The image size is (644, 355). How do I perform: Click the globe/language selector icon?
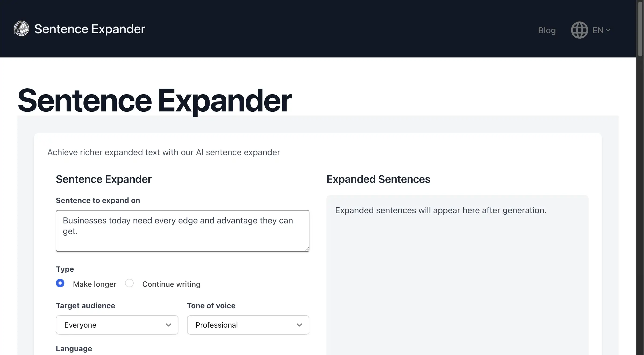(x=579, y=30)
